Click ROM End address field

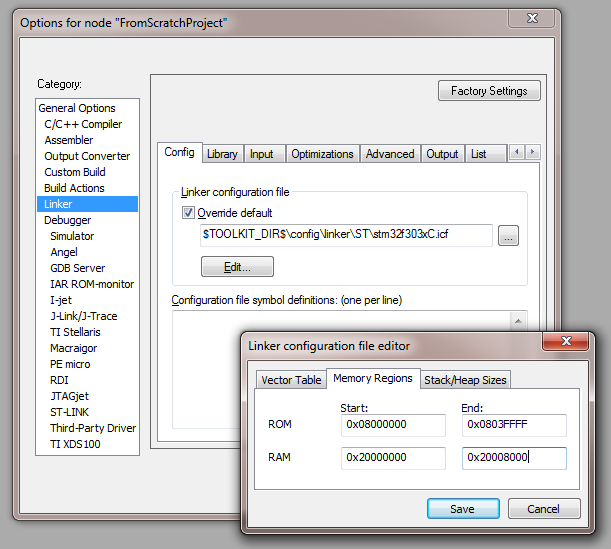(514, 425)
